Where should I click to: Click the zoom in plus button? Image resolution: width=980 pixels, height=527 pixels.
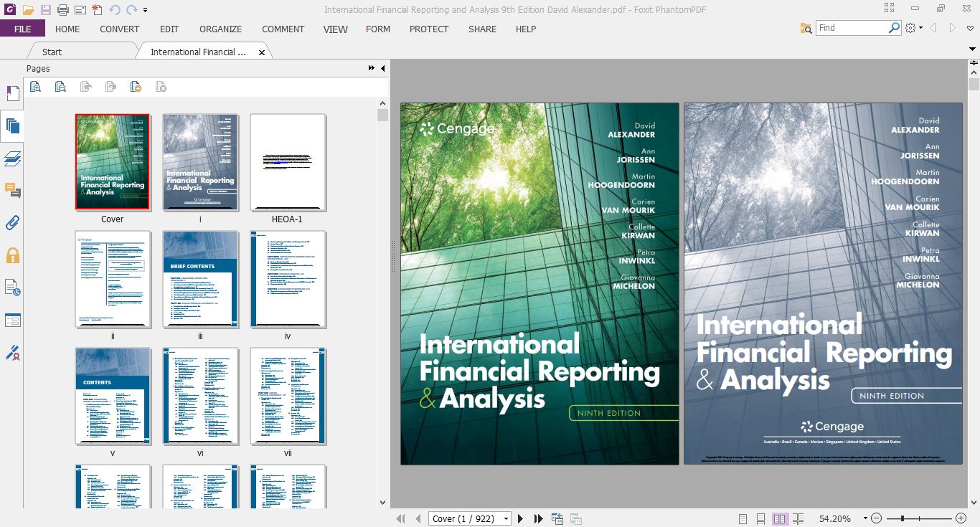[x=961, y=518]
